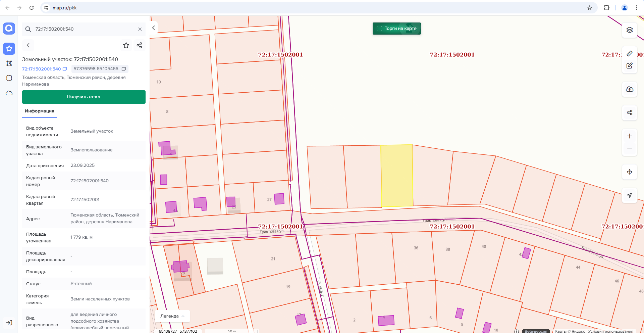This screenshot has height=333, width=644.
Task: Copy coordinates 57.376598 65.105466
Action: click(124, 69)
